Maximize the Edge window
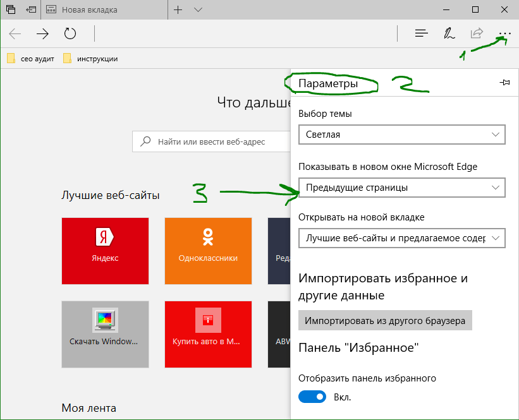519x420 pixels. coord(475,9)
